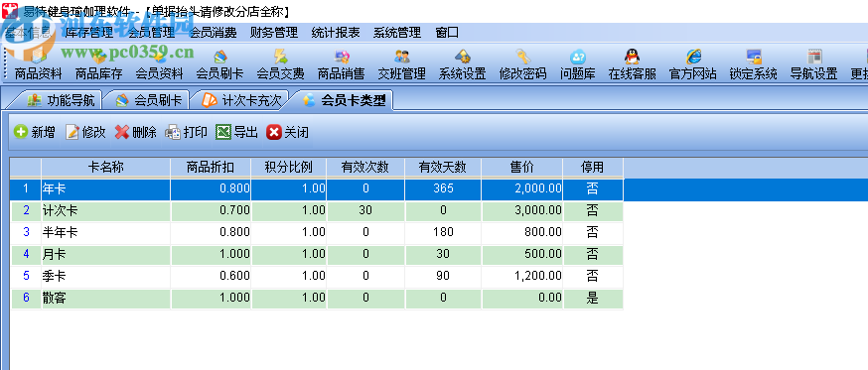Open 会员资料 toolbar item
The width and height of the screenshot is (868, 370).
(x=159, y=64)
